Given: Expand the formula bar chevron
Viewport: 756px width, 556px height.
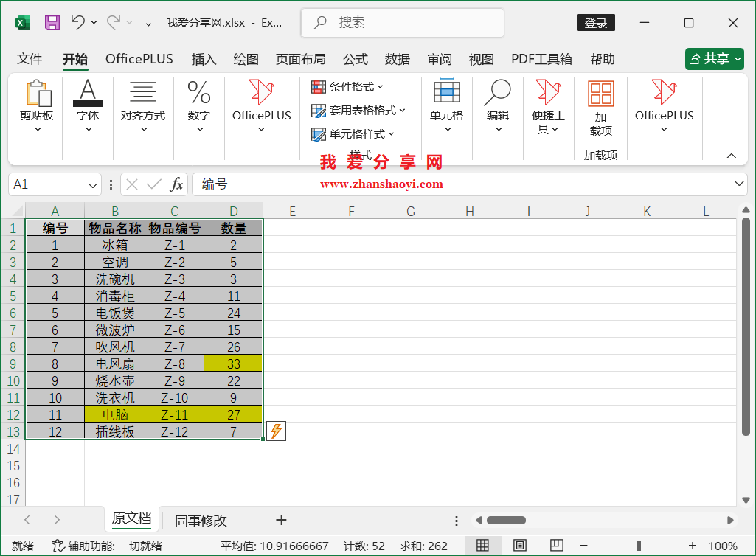Looking at the screenshot, I should click(741, 184).
